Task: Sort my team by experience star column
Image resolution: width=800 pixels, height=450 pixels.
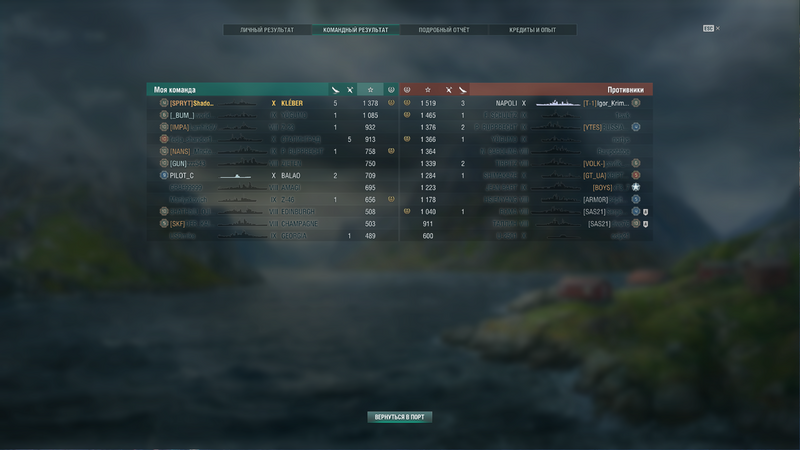Action: 370,90
